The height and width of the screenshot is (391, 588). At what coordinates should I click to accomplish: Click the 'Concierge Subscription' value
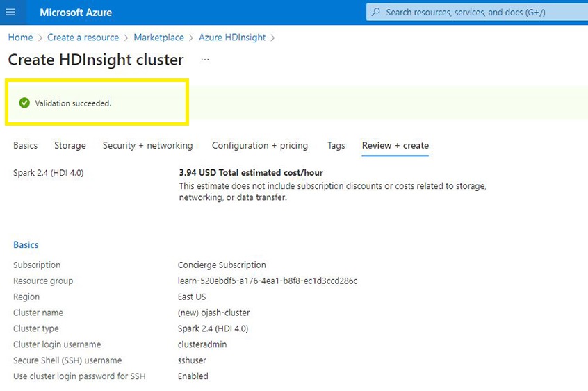[222, 265]
